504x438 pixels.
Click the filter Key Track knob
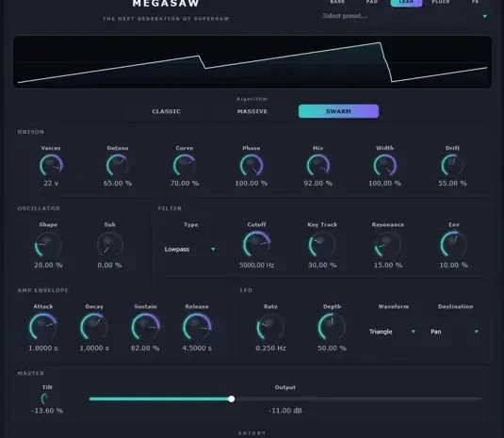(x=322, y=245)
